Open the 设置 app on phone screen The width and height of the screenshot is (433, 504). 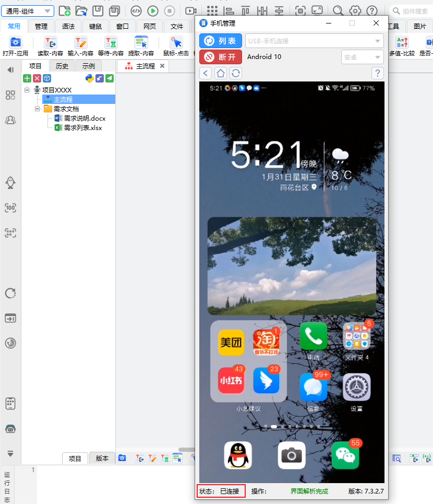point(356,388)
